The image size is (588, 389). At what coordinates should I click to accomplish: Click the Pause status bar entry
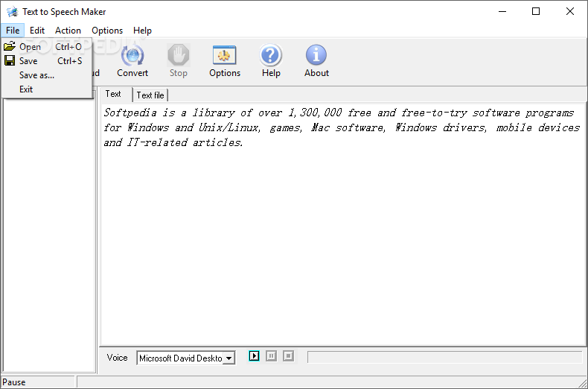(x=37, y=382)
